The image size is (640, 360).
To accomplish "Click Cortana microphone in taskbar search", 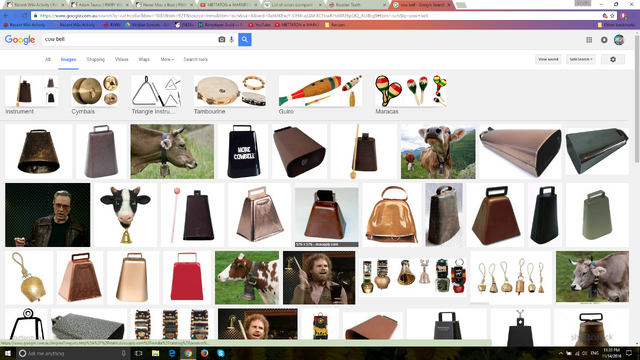I will 123,353.
